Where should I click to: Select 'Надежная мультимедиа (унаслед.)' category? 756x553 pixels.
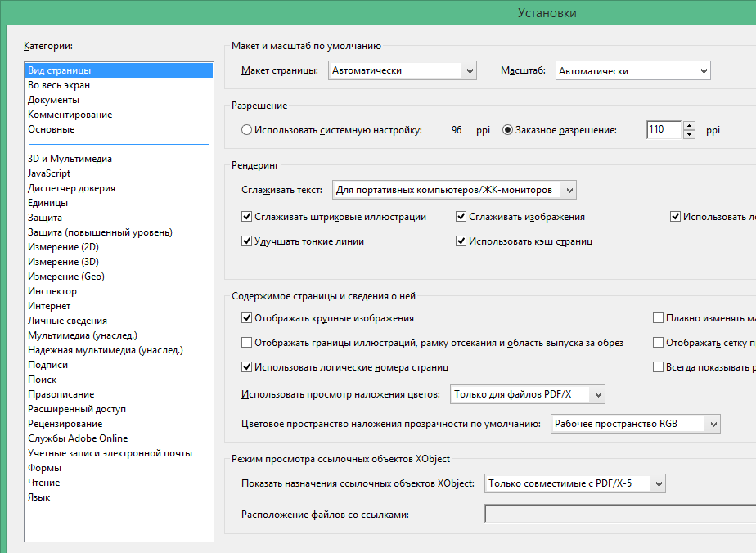[119, 350]
